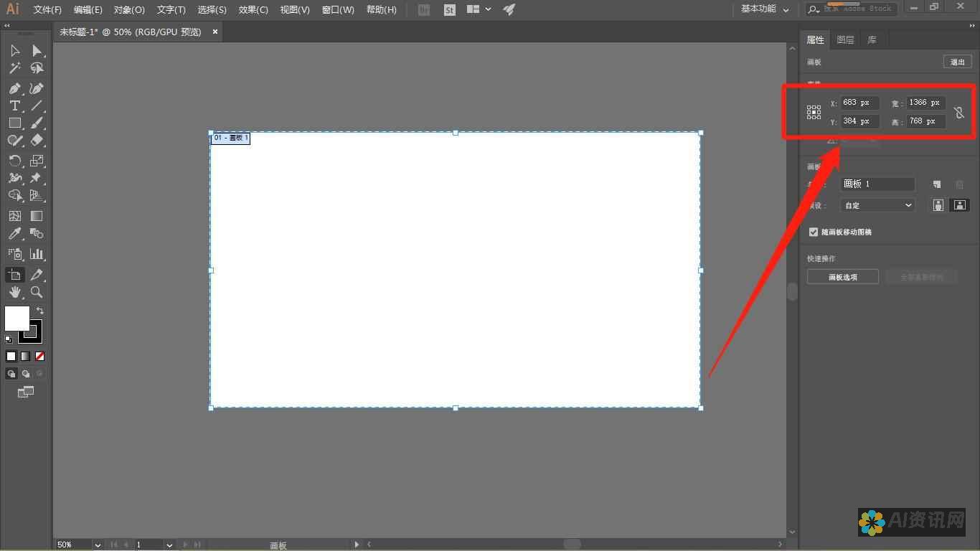
Task: Select the Line Segment tool
Action: tap(37, 105)
